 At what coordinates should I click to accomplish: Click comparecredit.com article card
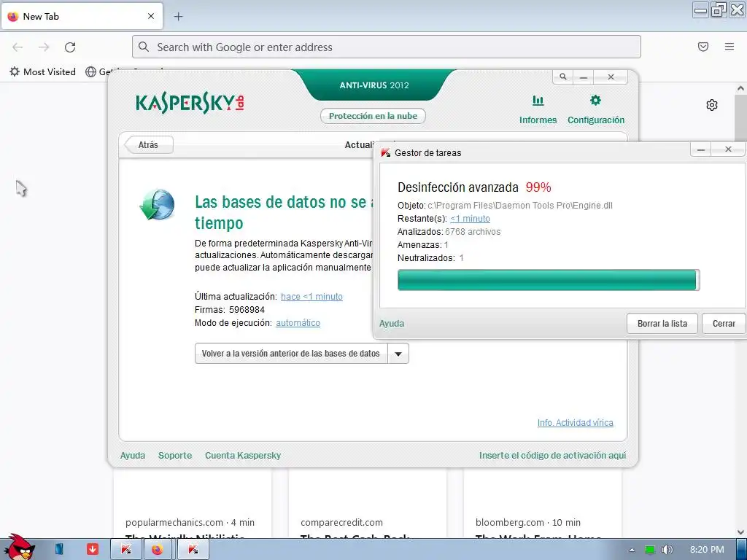368,504
